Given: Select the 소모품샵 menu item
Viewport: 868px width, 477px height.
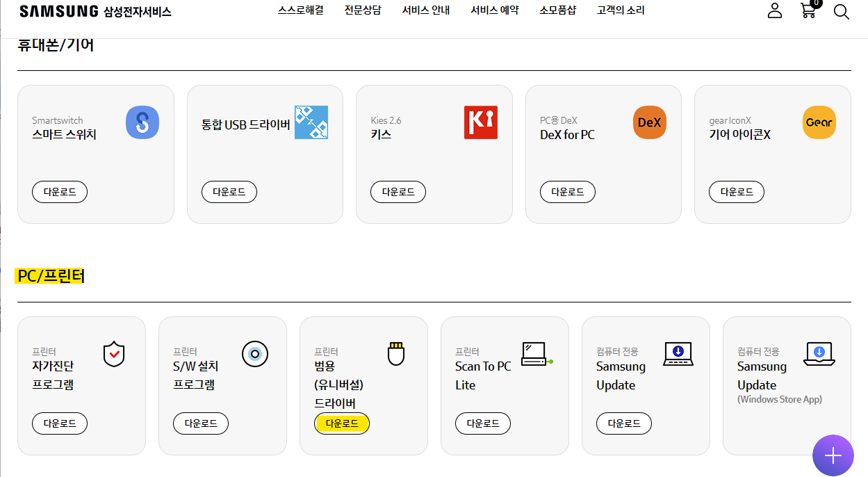Looking at the screenshot, I should pos(557,10).
